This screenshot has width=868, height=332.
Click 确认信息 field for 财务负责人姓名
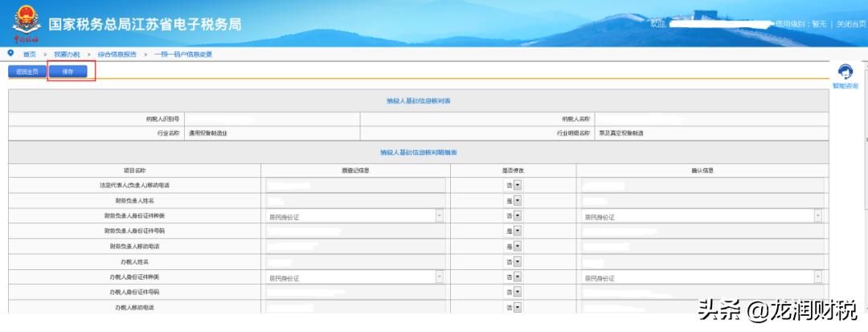pyautogui.click(x=703, y=201)
